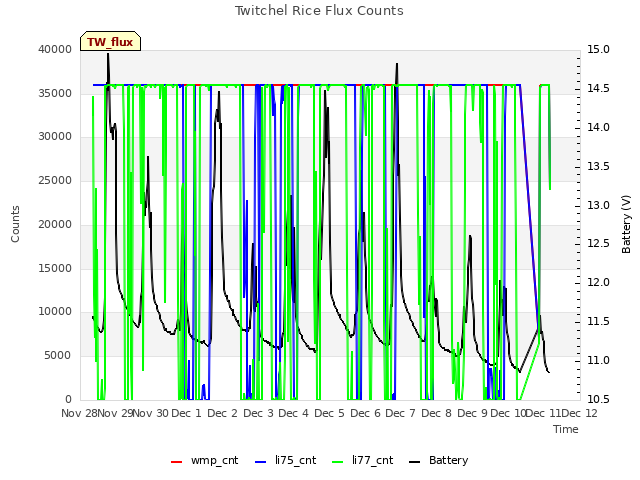
Task: Click the 35000 tick on Counts axis
Action: (55, 93)
